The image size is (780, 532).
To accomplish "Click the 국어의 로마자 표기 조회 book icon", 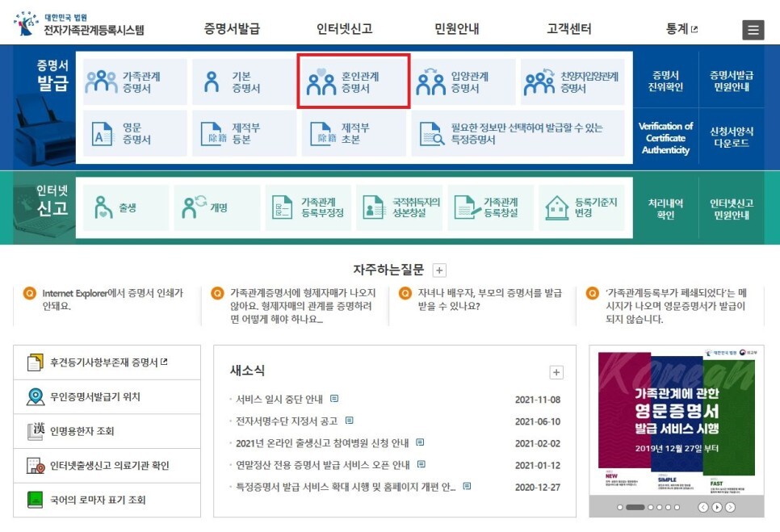I will pyautogui.click(x=35, y=500).
